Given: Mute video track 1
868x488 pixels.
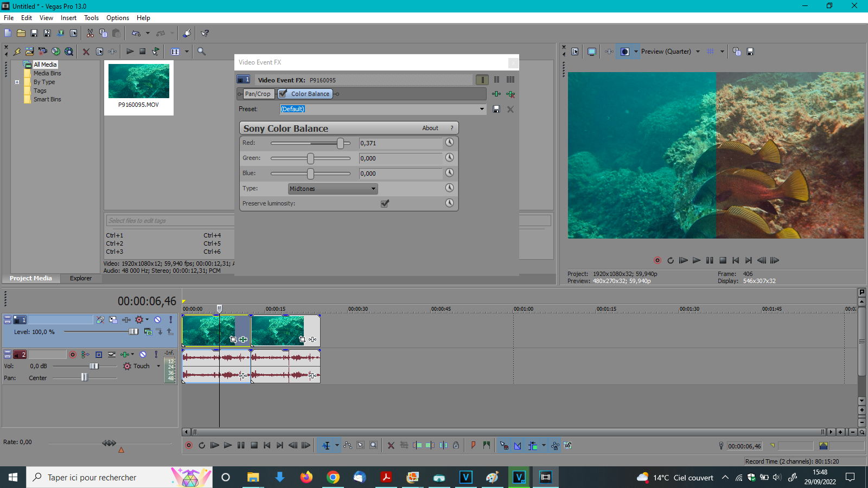Looking at the screenshot, I should (157, 320).
